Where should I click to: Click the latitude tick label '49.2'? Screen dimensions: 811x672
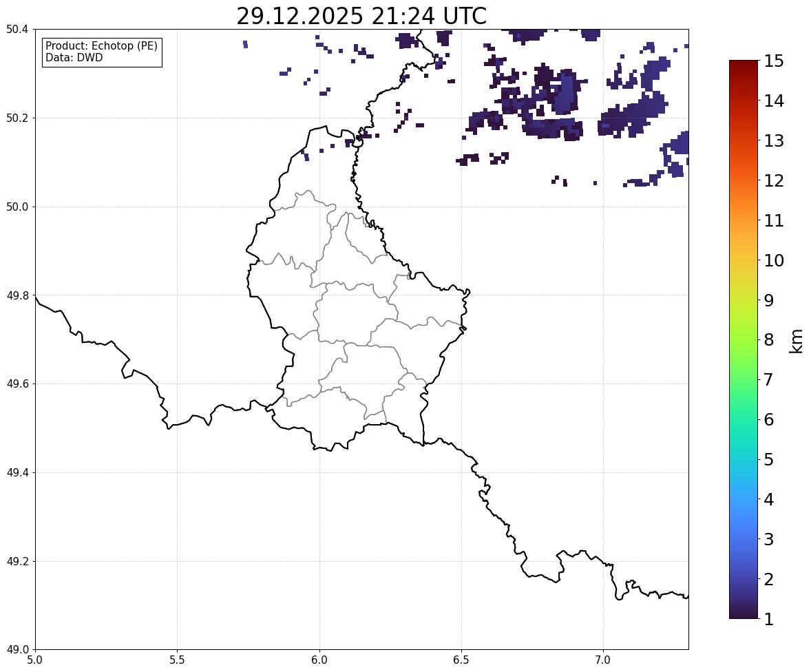coord(17,561)
